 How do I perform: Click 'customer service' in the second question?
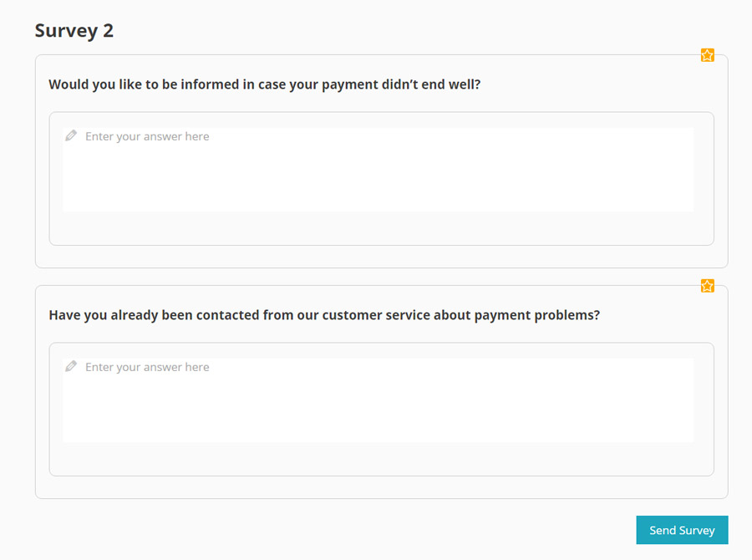point(373,315)
